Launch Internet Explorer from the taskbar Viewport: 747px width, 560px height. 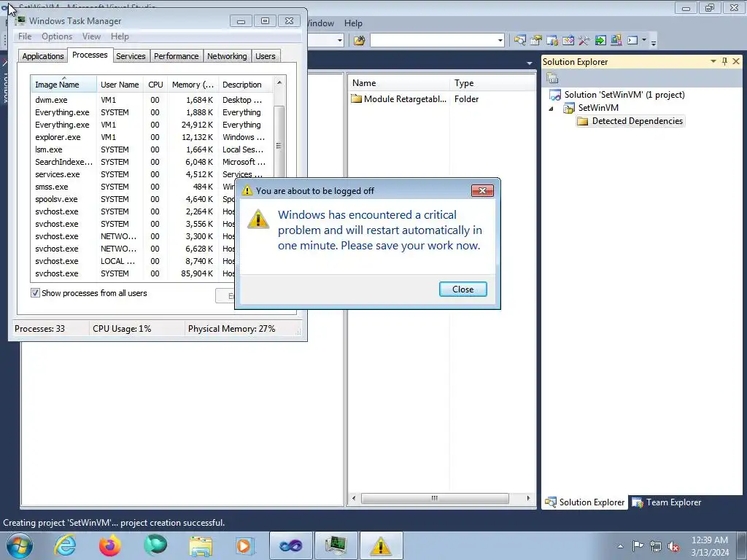(x=65, y=545)
